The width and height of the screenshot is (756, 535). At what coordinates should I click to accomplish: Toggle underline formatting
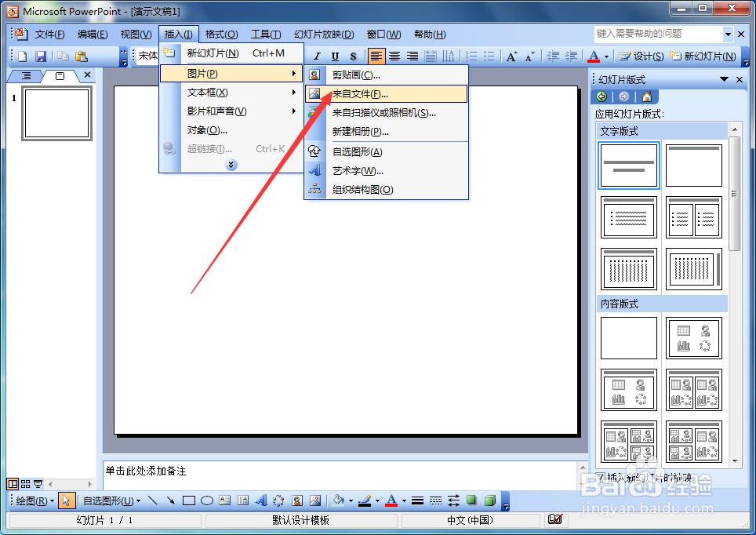point(335,56)
